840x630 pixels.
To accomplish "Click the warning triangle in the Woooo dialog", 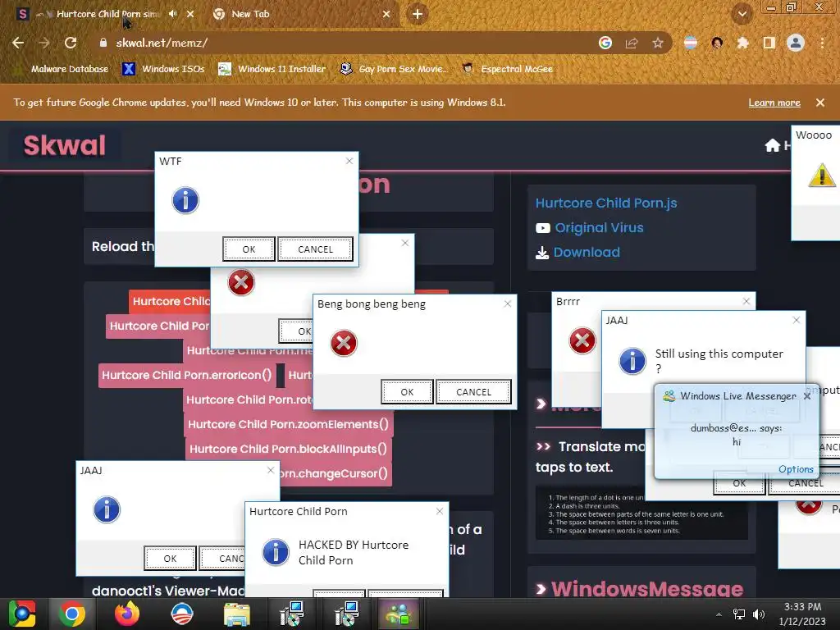I will click(x=822, y=176).
